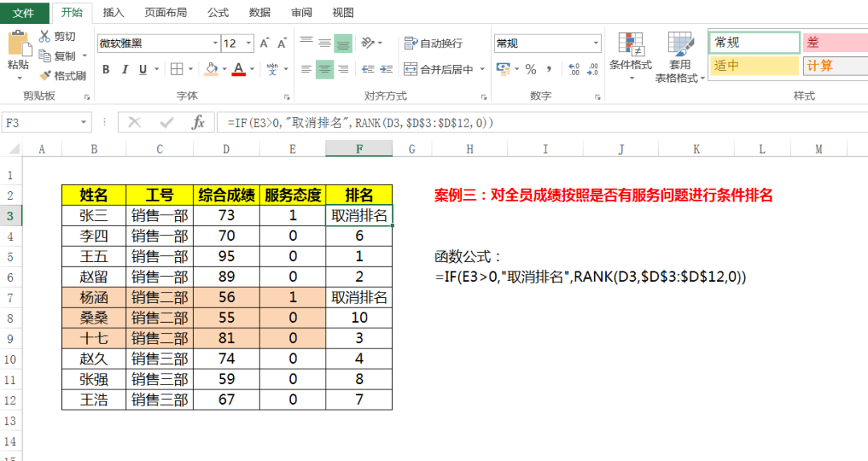Click the Copy icon

[x=45, y=55]
